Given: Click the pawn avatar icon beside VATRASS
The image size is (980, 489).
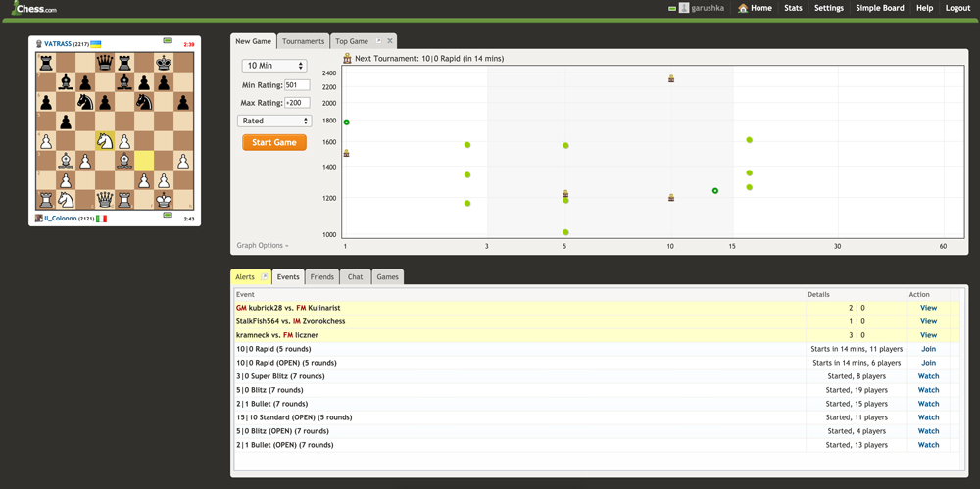Looking at the screenshot, I should (39, 44).
